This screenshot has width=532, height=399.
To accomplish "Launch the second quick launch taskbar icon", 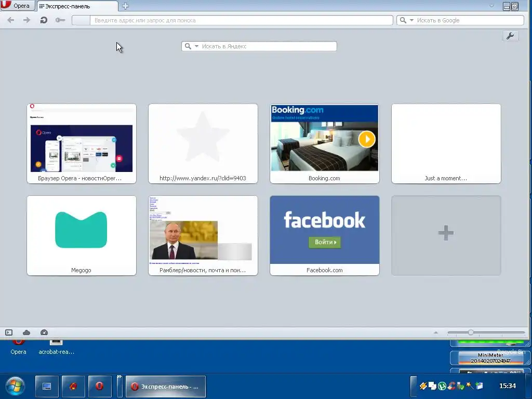I will [x=73, y=386].
